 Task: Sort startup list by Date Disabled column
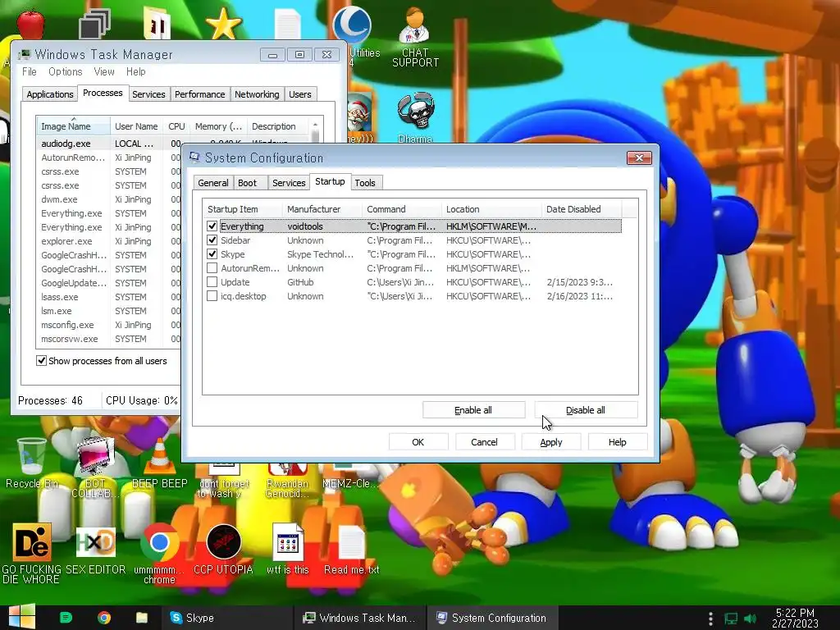point(582,209)
